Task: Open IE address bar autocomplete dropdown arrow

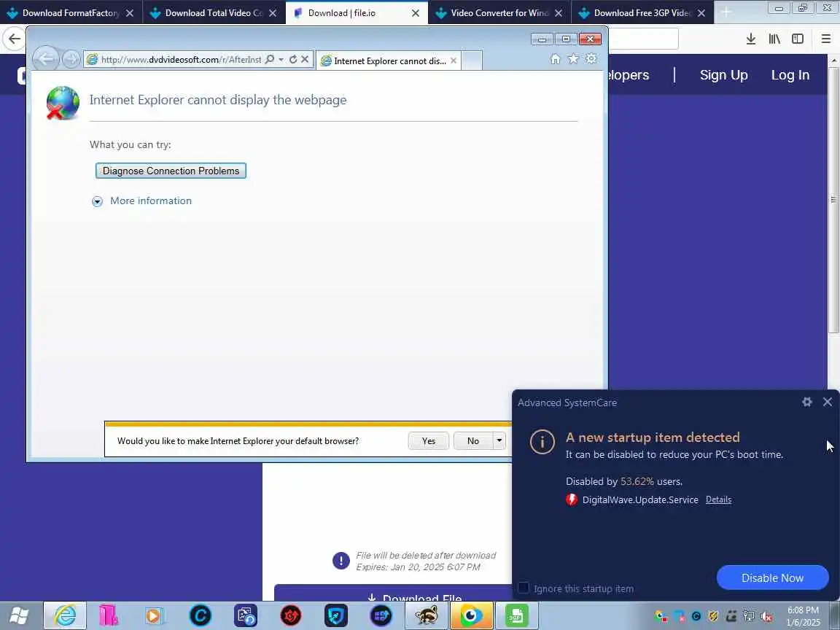Action: pos(281,60)
